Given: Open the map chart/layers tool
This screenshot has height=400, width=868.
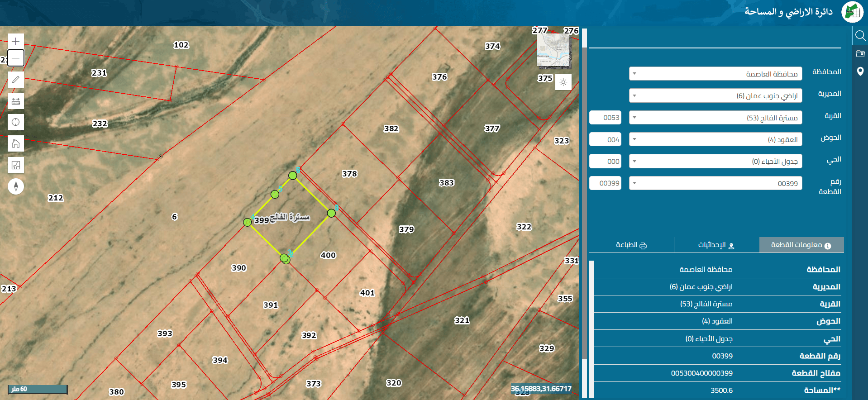Looking at the screenshot, I should coord(16,165).
